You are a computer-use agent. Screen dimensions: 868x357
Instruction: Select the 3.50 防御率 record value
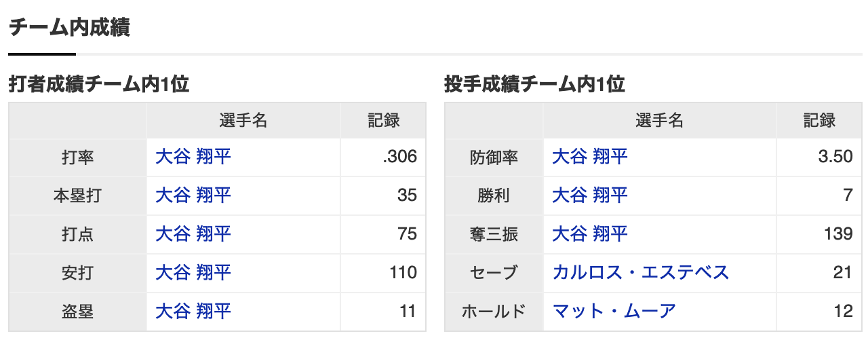835,157
